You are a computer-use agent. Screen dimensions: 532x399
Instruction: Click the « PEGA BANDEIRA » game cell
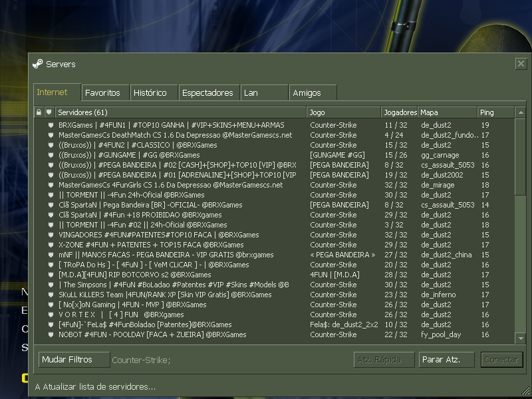click(x=342, y=255)
